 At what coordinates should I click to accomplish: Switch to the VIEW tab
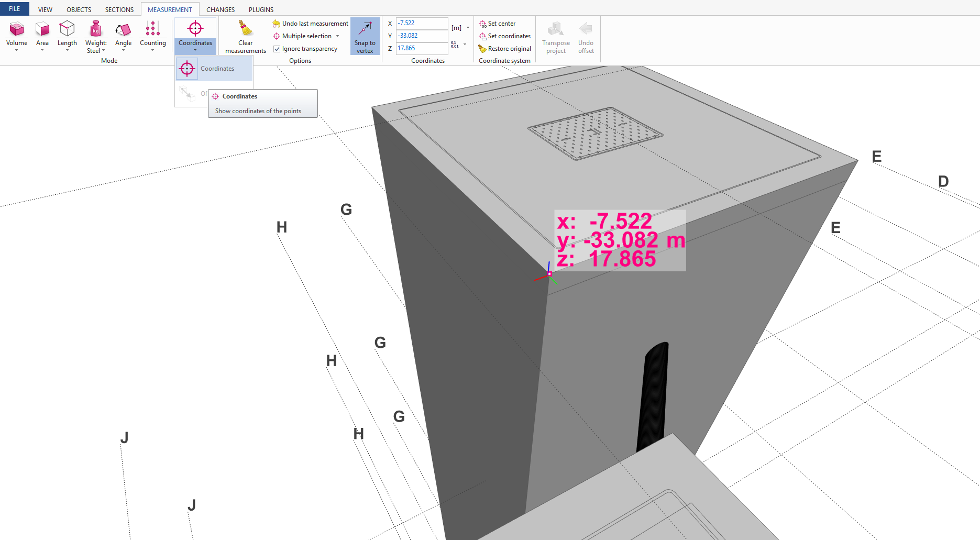click(46, 9)
